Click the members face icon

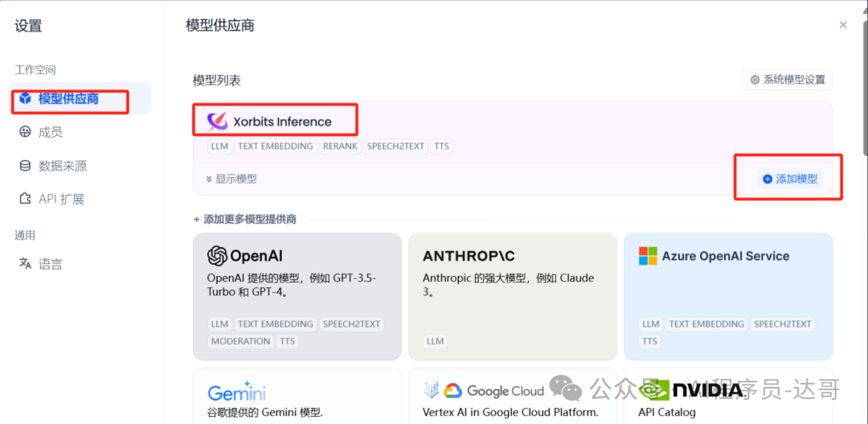point(25,132)
